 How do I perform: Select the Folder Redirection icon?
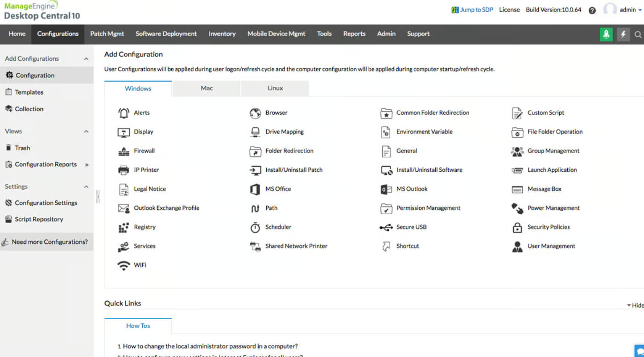pyautogui.click(x=255, y=151)
